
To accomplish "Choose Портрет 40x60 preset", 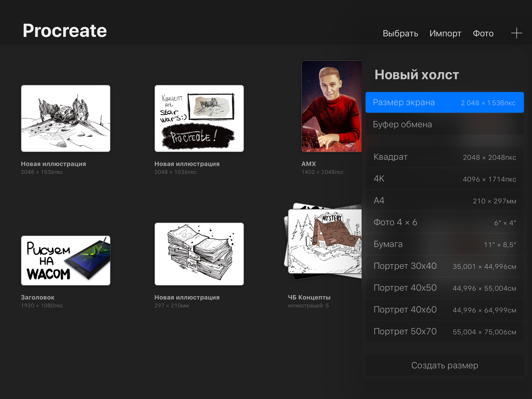I will pyautogui.click(x=445, y=309).
